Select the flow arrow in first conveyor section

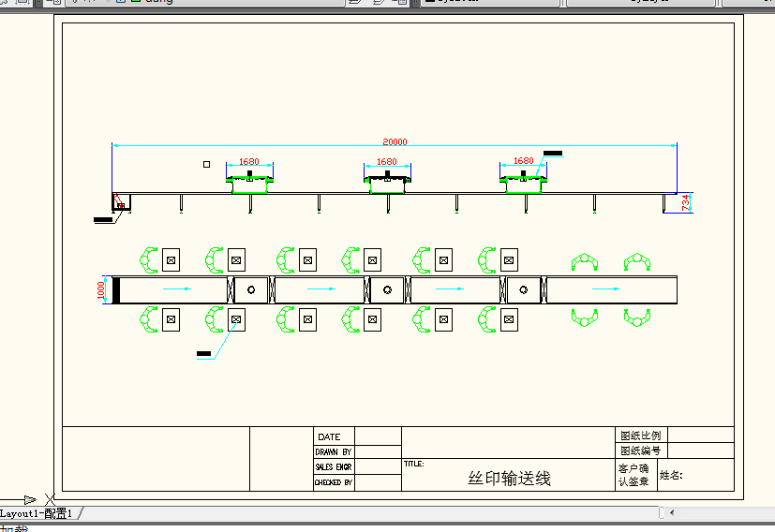(177, 289)
